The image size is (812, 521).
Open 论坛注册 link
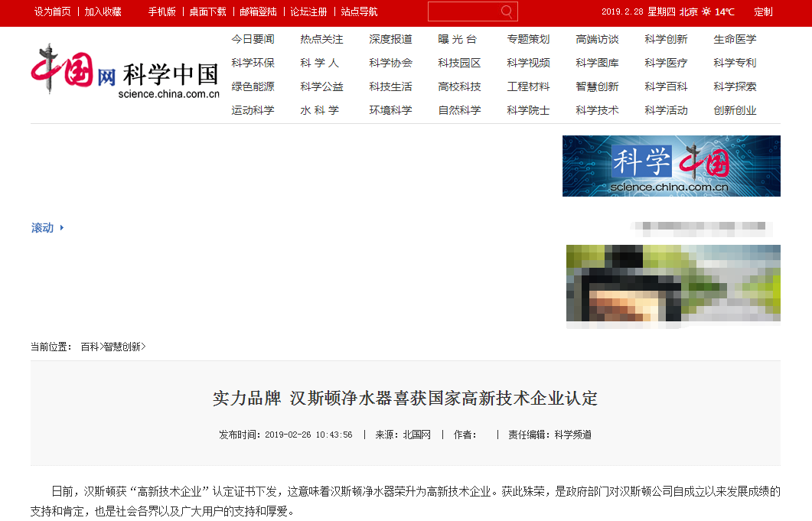(308, 12)
